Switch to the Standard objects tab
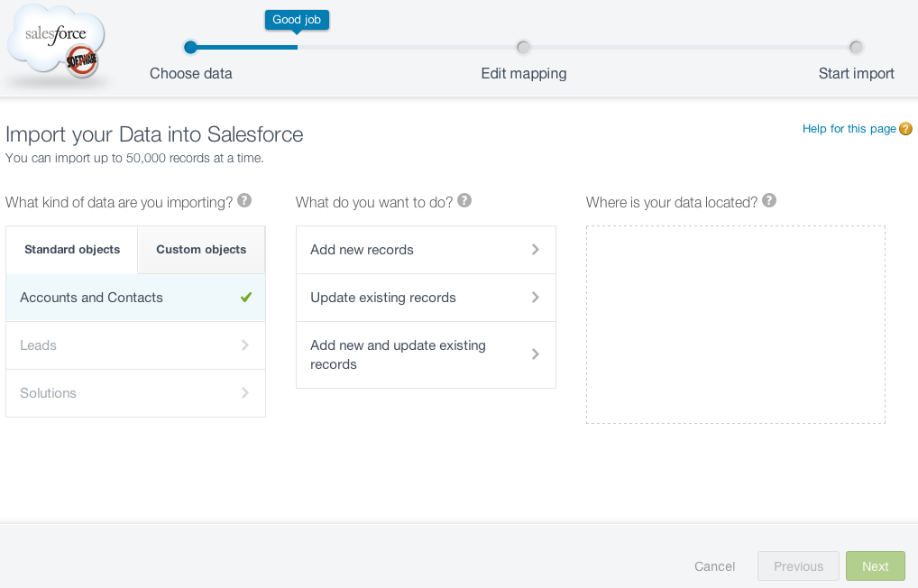Screen dimensions: 918x588 (x=72, y=250)
